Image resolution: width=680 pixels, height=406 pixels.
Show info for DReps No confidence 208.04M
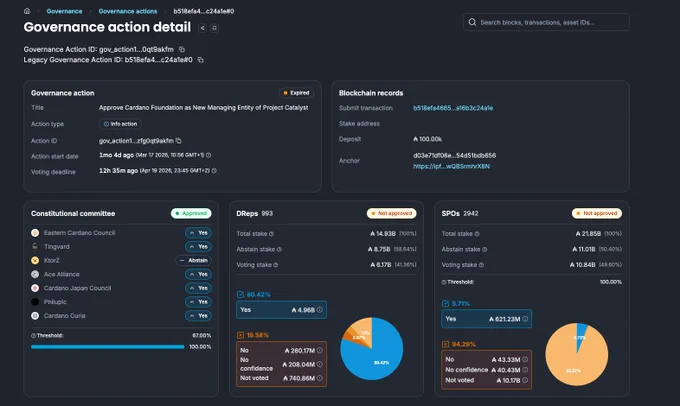(320, 364)
